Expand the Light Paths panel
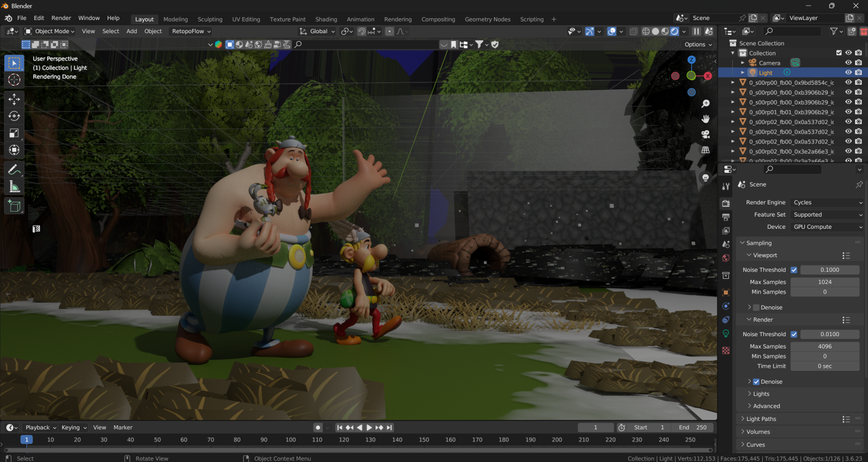The height and width of the screenshot is (462, 868). point(761,419)
